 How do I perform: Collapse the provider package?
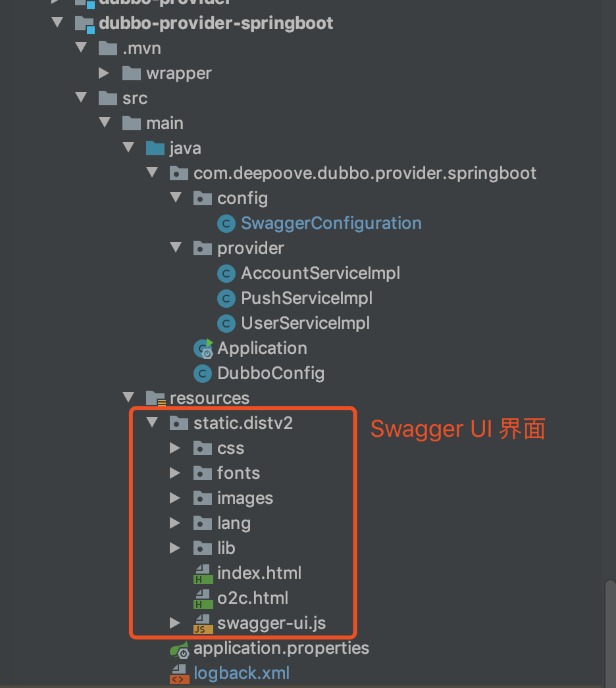[x=175, y=248]
